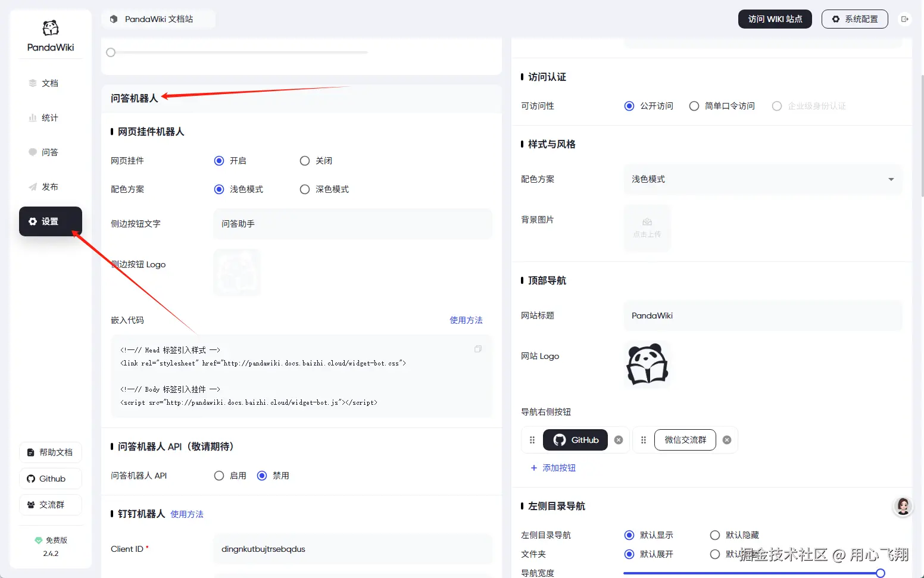Select 企业级身份认证 option
Screen dimensions: 924x578
pyautogui.click(x=777, y=106)
